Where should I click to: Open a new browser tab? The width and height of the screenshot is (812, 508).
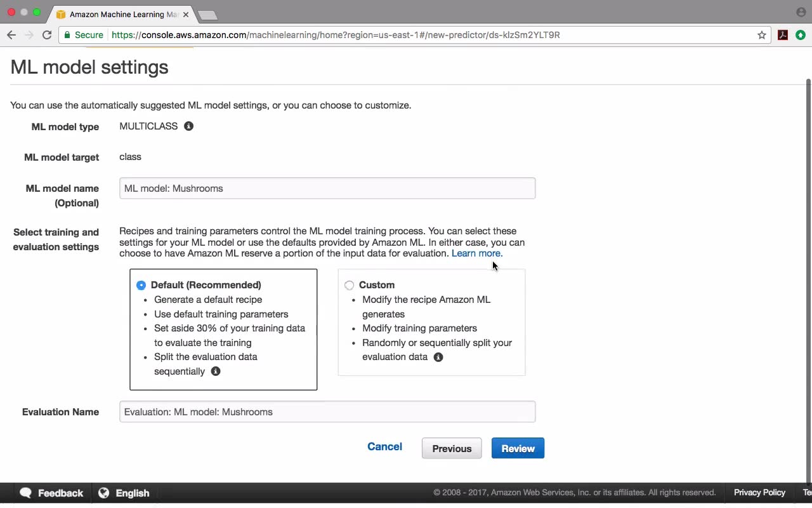[x=207, y=15]
